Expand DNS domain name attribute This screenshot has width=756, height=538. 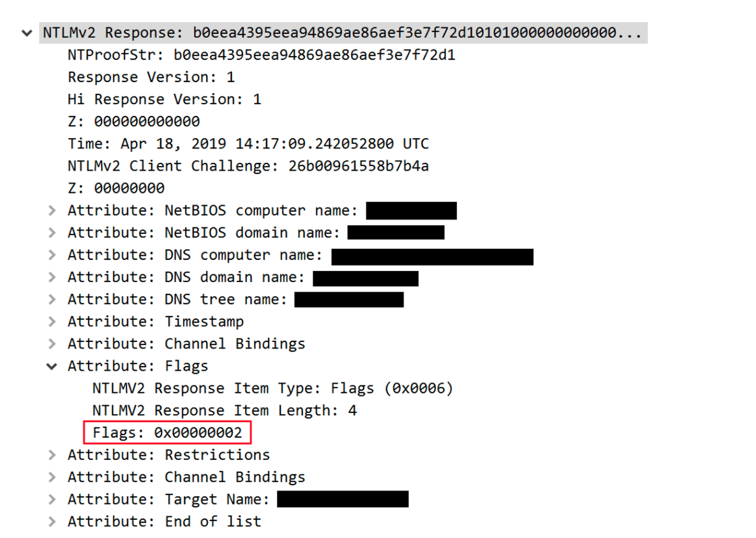click(52, 277)
